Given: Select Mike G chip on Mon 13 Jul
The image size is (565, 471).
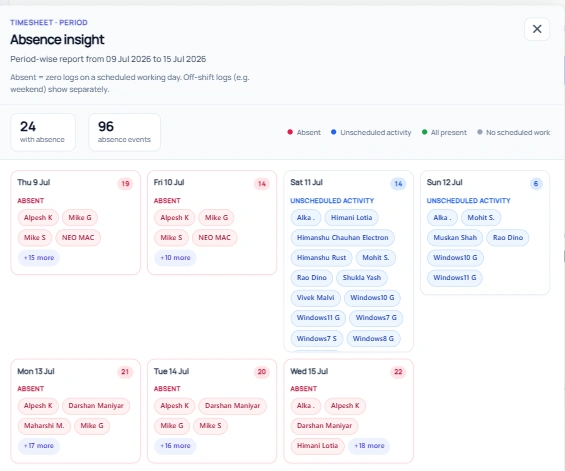Looking at the screenshot, I should click(x=92, y=426).
